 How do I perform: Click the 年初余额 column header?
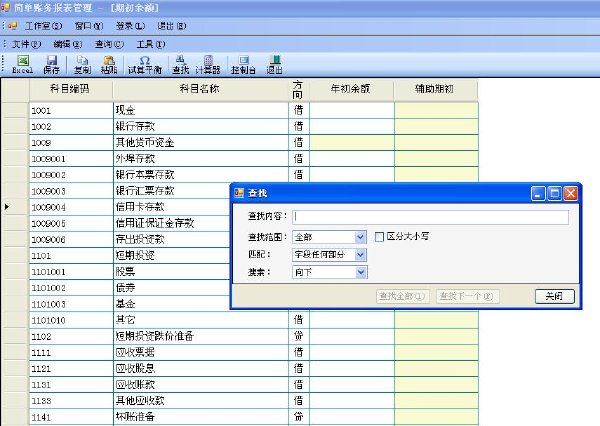[351, 89]
